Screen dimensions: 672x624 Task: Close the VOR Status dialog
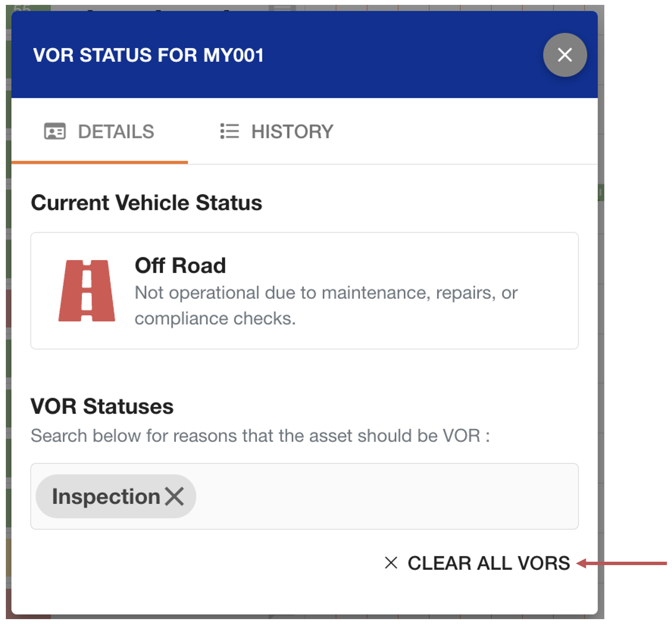[x=564, y=55]
